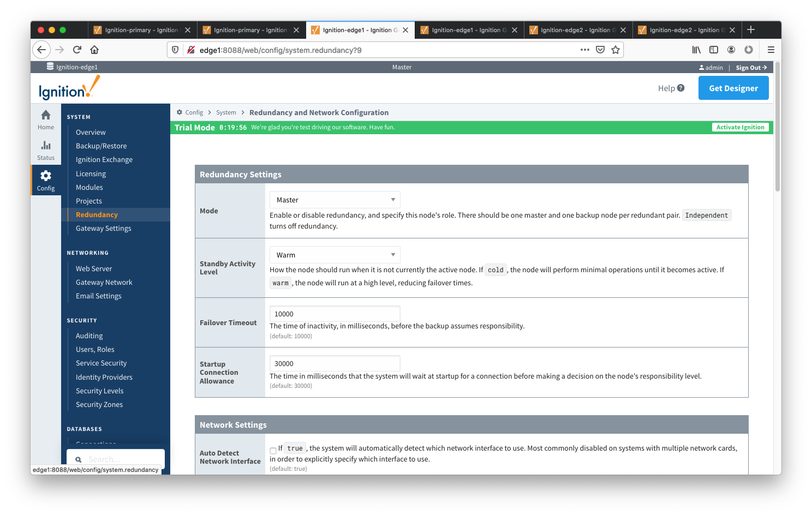Open the Config gear section
812x515 pixels.
(46, 180)
